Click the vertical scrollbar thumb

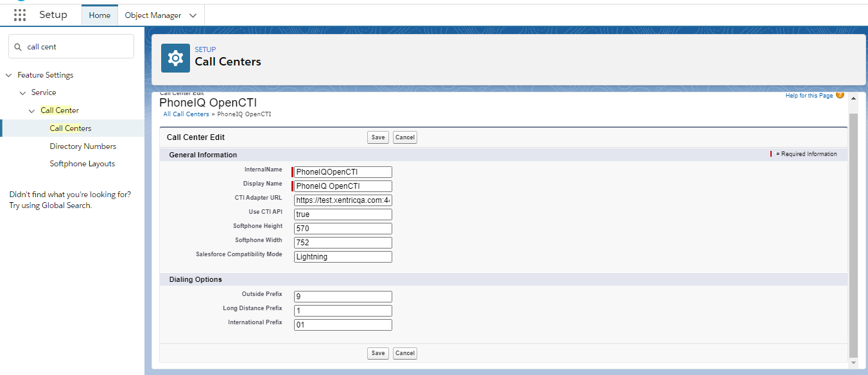[853, 235]
